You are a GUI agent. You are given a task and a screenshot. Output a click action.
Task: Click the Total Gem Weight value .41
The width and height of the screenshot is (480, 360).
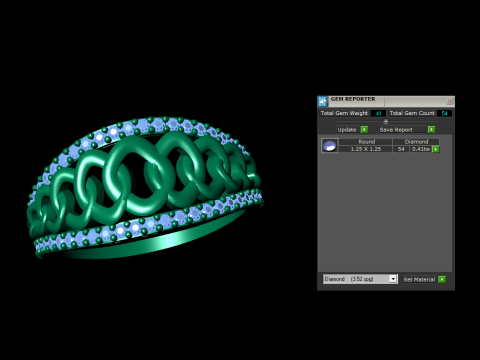pyautogui.click(x=378, y=113)
